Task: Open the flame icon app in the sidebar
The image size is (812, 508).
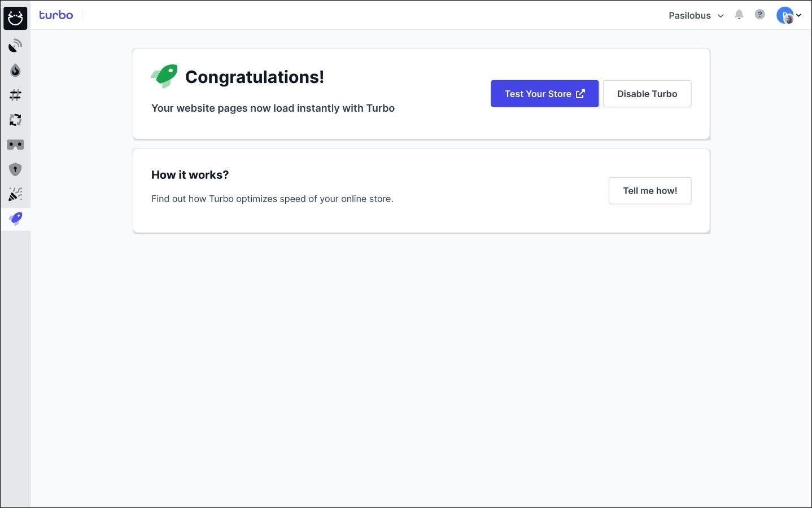Action: 15,71
